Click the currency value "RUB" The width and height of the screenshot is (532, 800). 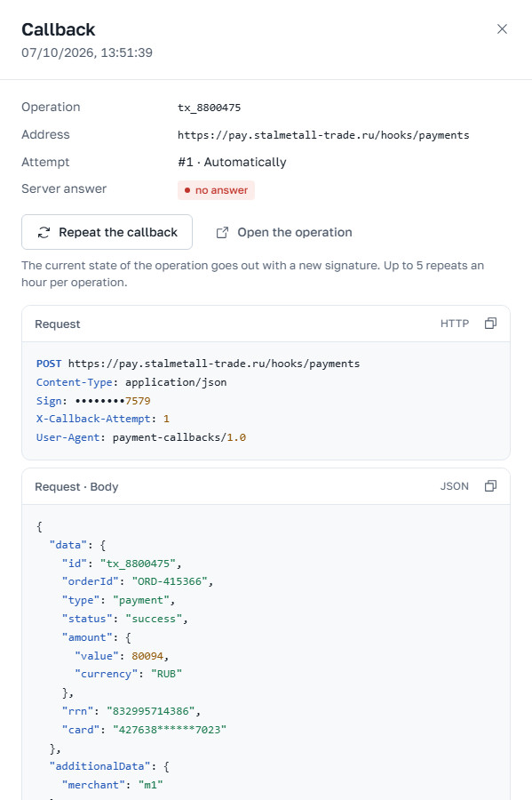[x=167, y=674]
